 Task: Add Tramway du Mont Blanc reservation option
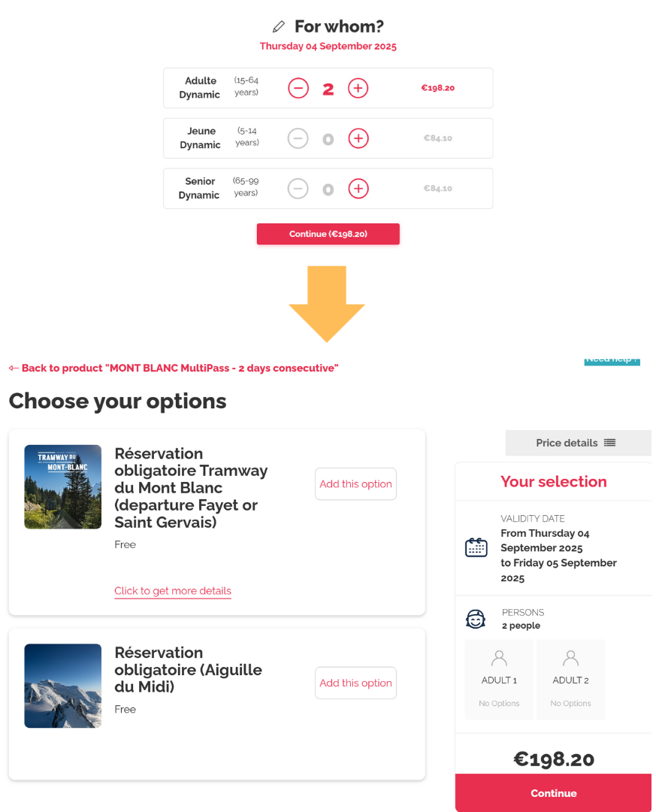point(355,484)
